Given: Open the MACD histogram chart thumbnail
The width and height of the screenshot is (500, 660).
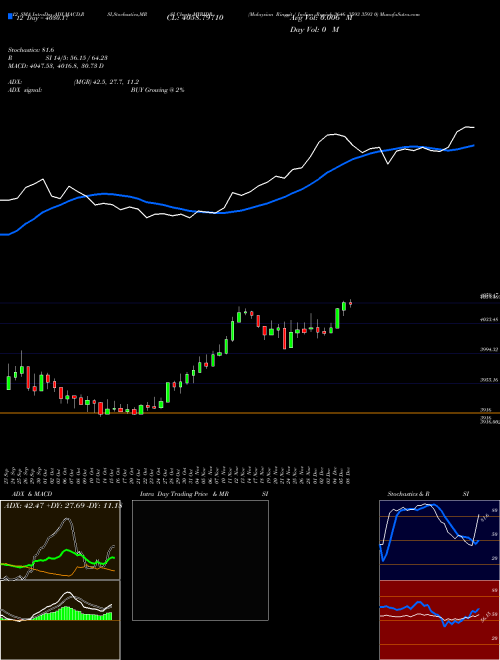Looking at the screenshot, I should click(x=60, y=620).
